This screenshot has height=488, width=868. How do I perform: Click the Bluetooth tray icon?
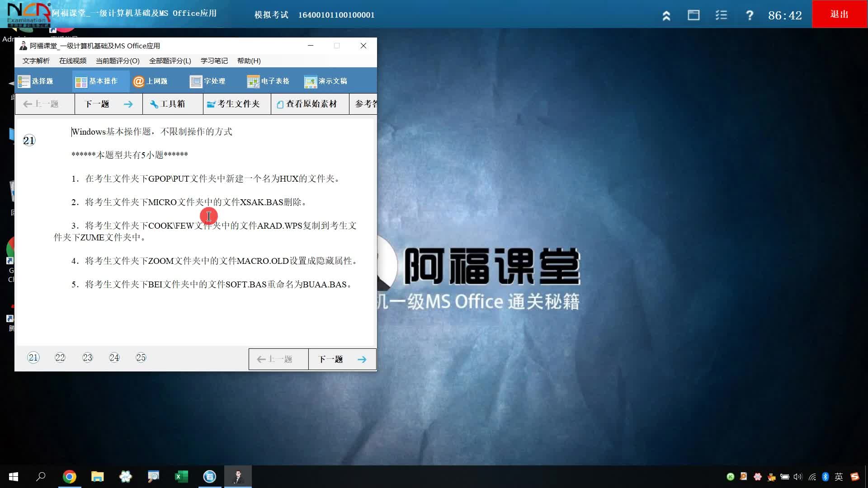(825, 477)
